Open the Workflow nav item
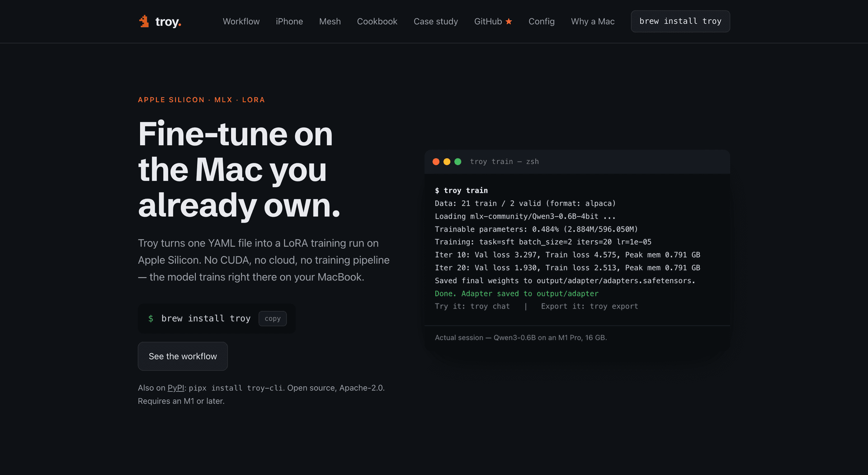Screen dimensions: 868x475 click(241, 21)
